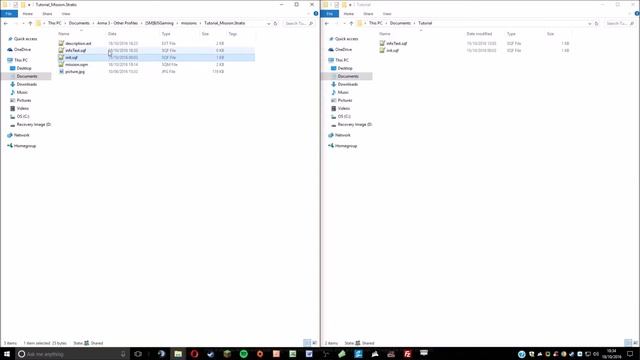Open the Share ribbon tab in left window
This screenshot has height=360, width=640.
(47, 14)
